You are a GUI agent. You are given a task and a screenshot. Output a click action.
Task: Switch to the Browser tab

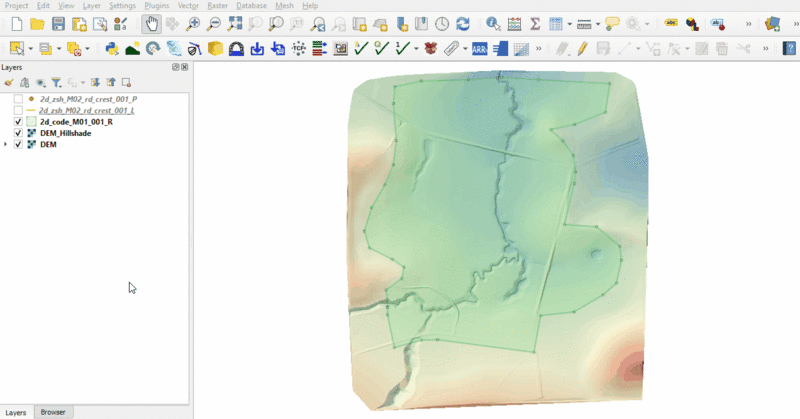tap(52, 412)
